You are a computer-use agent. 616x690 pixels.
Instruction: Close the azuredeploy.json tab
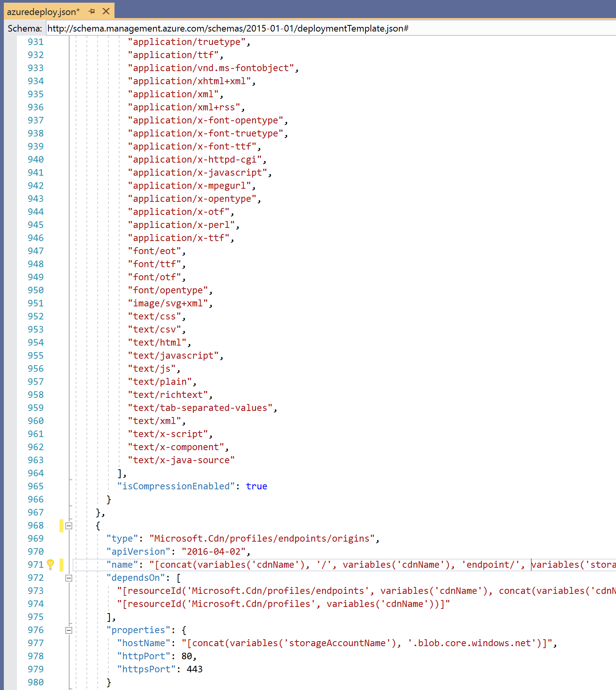point(106,12)
